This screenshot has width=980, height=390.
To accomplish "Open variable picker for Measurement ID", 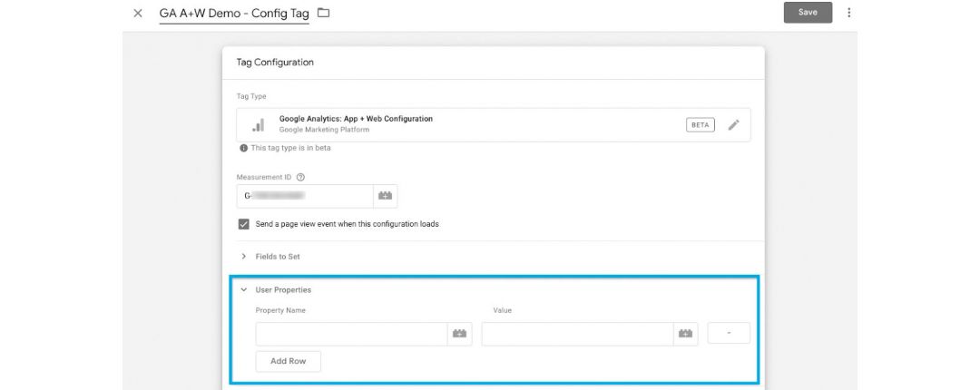I will pos(385,196).
